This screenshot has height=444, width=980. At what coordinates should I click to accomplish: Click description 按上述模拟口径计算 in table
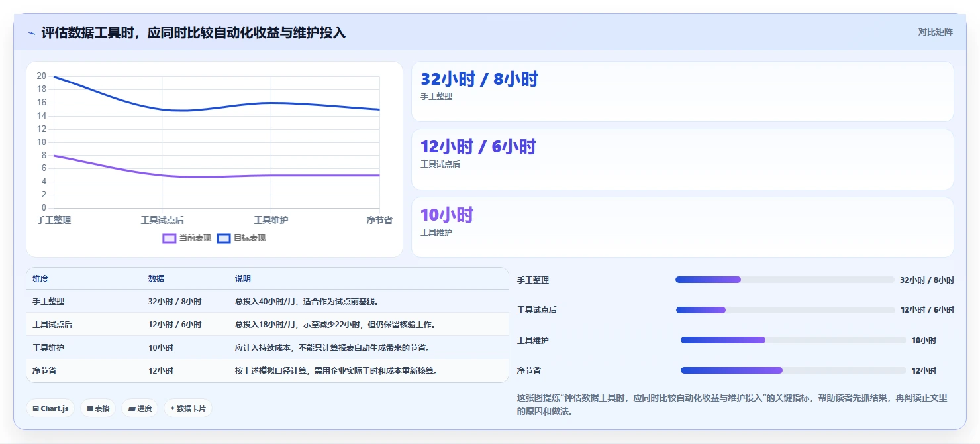tap(271, 371)
